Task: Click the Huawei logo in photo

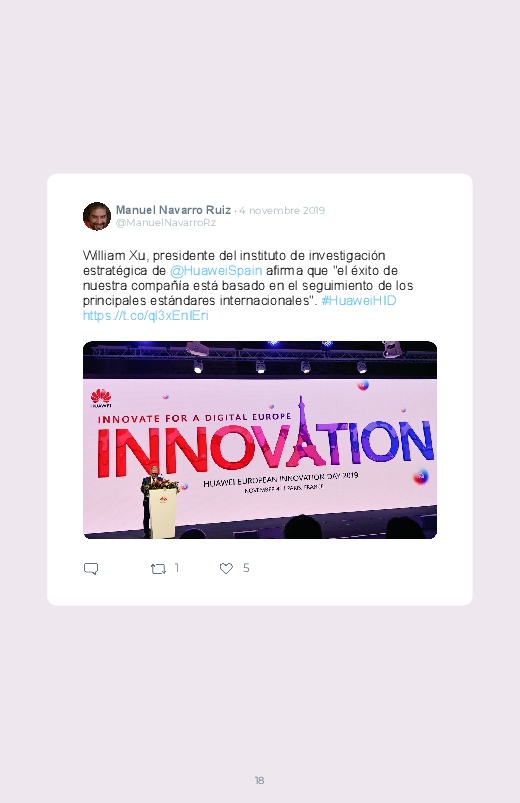Action: pos(101,398)
